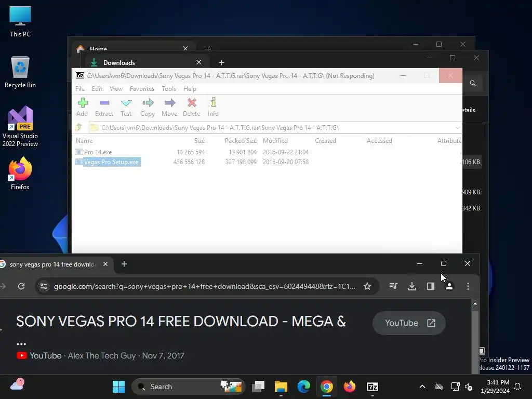Open Task View from taskbar
The height and width of the screenshot is (399, 532).
(258, 387)
